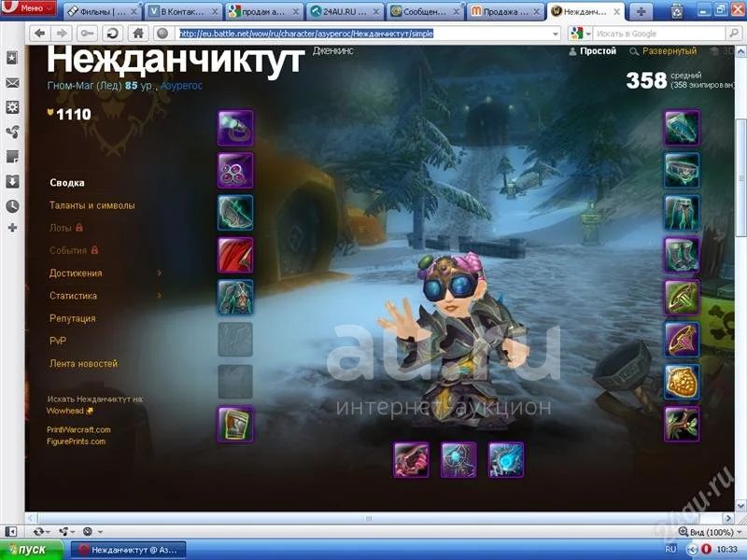The image size is (747, 560).
Task: Open the Google search engine dropdown
Action: [580, 34]
